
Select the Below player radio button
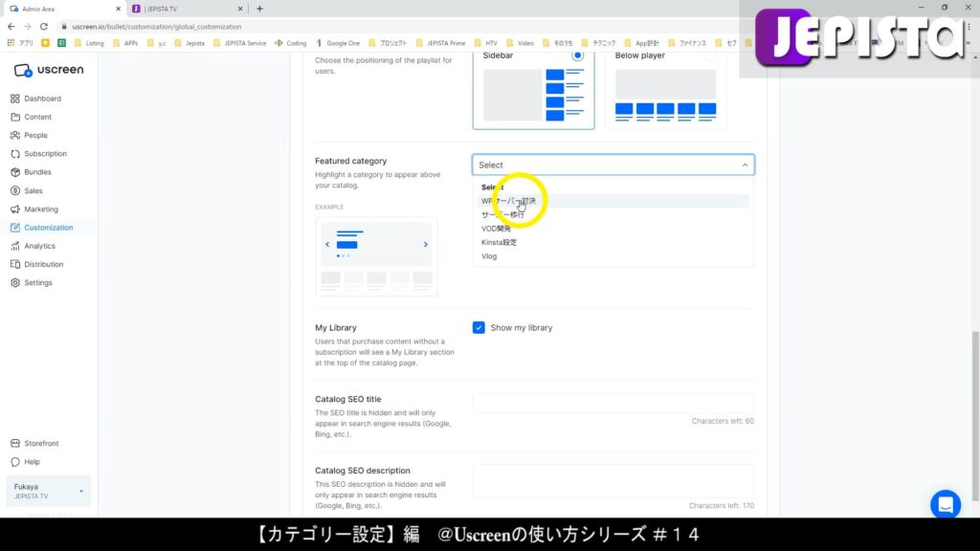[709, 55]
